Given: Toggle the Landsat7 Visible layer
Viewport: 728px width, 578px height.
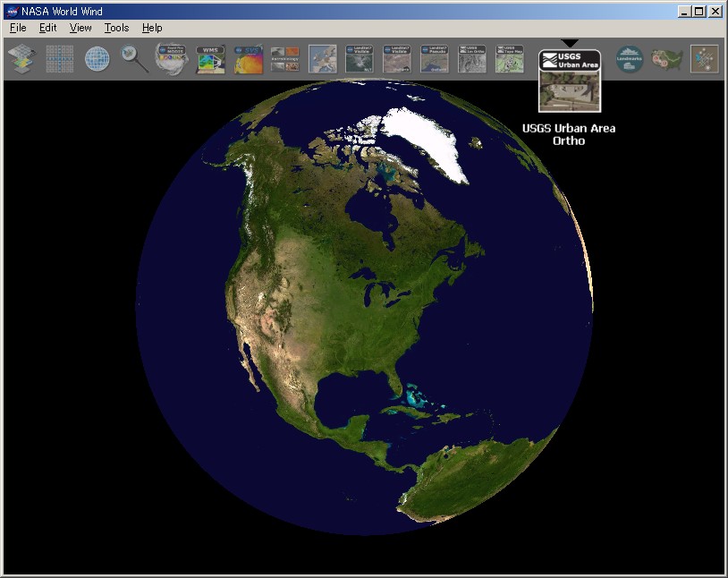Looking at the screenshot, I should [360, 57].
